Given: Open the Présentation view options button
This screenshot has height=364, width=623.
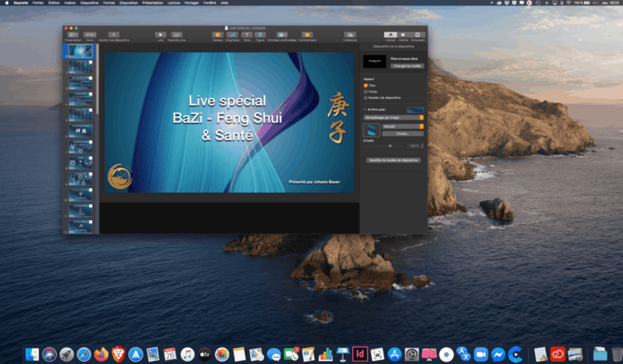Looking at the screenshot, I should coord(72,35).
